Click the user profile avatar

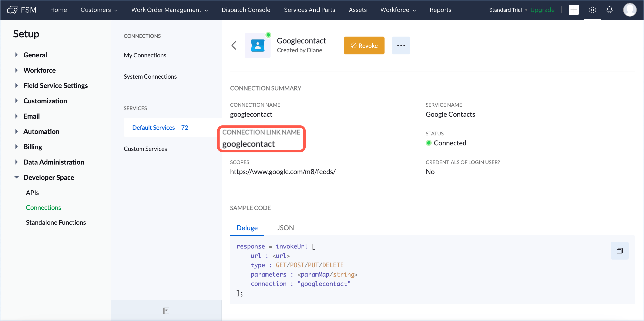(x=629, y=10)
